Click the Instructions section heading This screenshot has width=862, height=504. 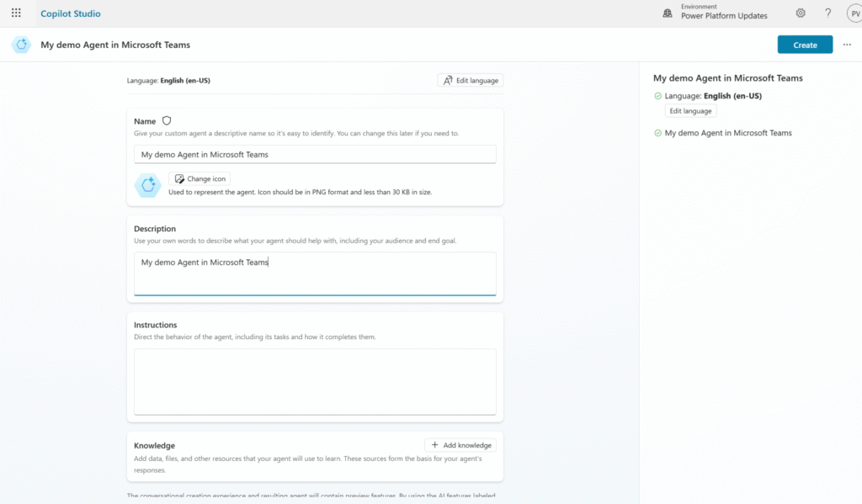point(156,325)
